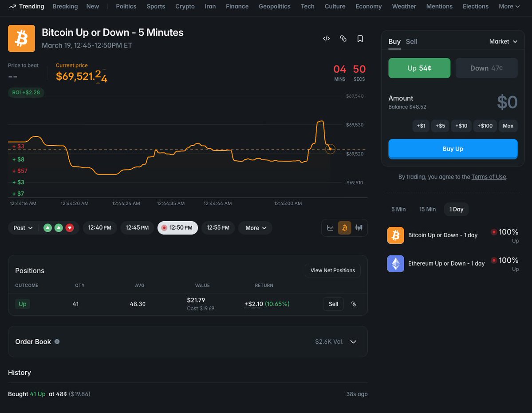The width and height of the screenshot is (532, 413).
Task: Open the Past dropdown
Action: pyautogui.click(x=22, y=227)
